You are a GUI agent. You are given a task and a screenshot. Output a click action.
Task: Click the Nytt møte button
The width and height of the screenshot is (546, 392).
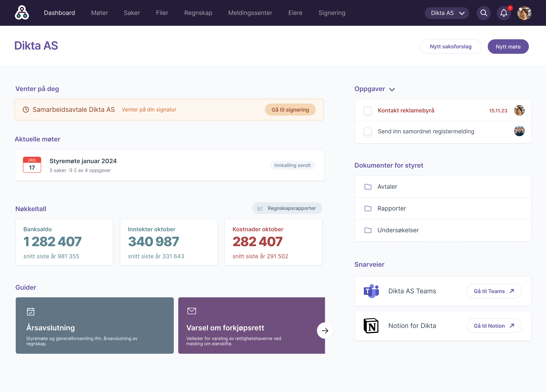pos(508,47)
